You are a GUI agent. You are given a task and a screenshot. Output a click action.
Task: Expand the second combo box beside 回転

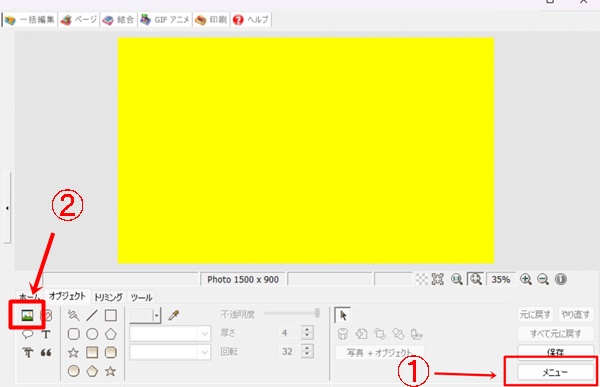[x=170, y=352]
